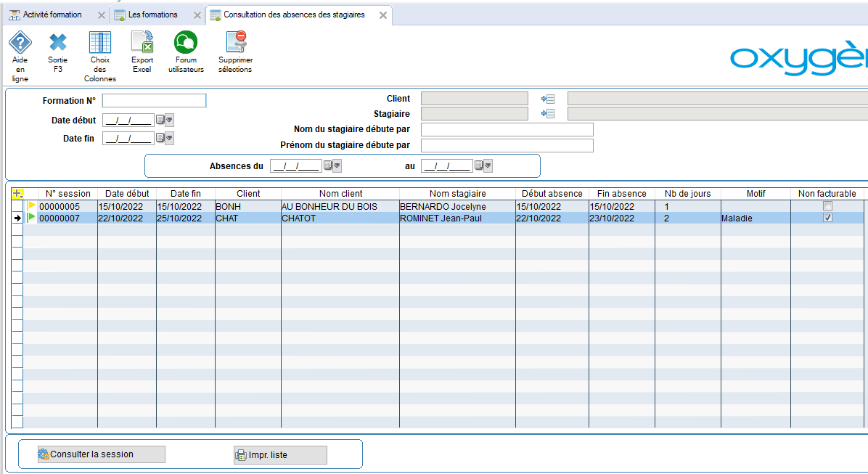Sort by the Nom stagiaire column header
Screen dimensions: 868x474
coord(457,194)
